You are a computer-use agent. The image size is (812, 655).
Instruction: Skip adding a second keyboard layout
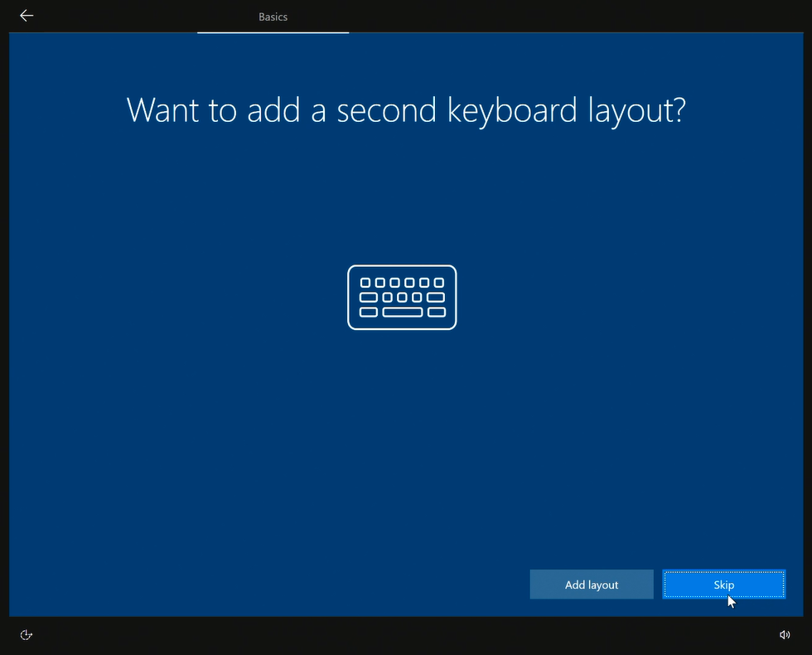tap(723, 585)
